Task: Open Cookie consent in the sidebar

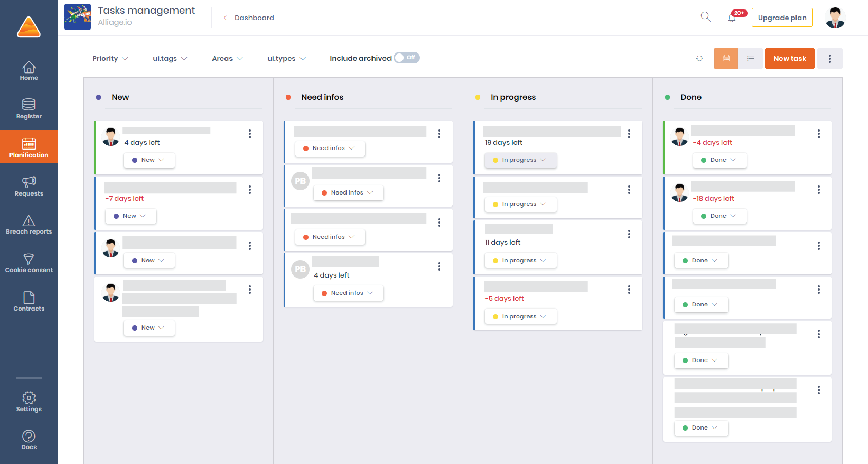Action: pos(29,263)
